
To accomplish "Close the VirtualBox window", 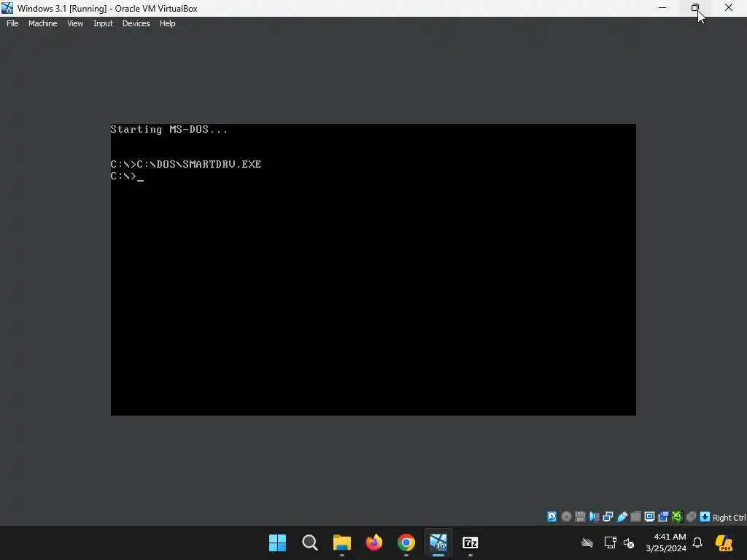I will [729, 7].
